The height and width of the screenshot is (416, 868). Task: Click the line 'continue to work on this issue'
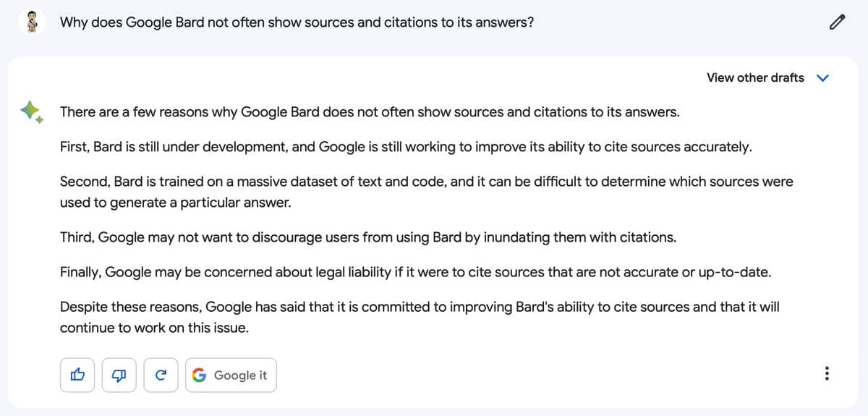(154, 328)
